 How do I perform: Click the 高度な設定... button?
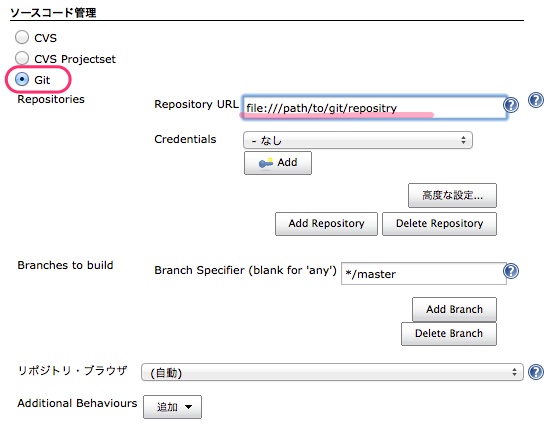click(452, 195)
